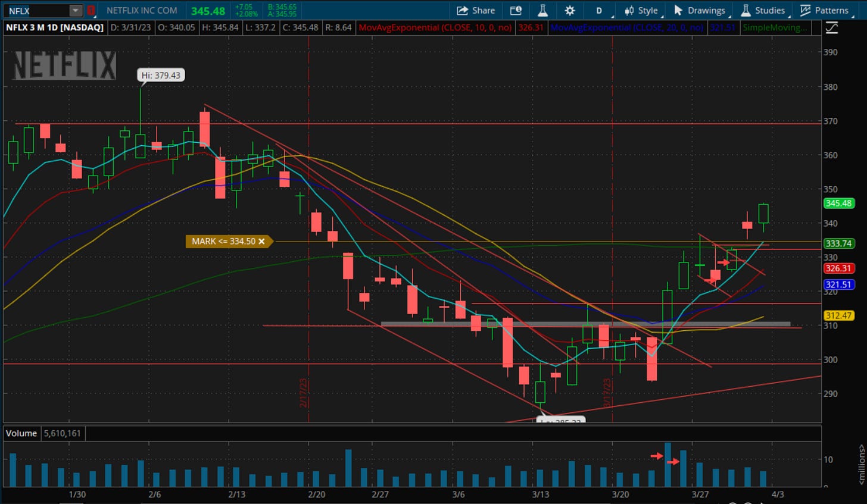Click the H: 345.84 high value

pos(220,27)
